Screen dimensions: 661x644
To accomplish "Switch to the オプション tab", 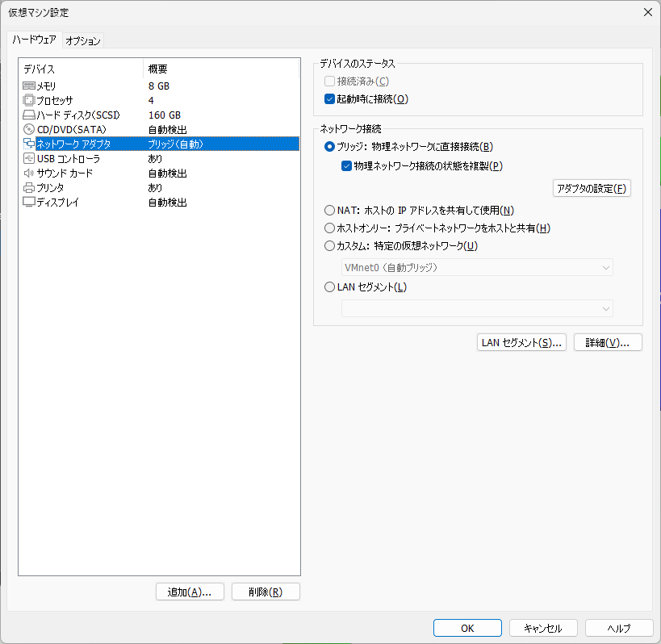I will [x=83, y=41].
